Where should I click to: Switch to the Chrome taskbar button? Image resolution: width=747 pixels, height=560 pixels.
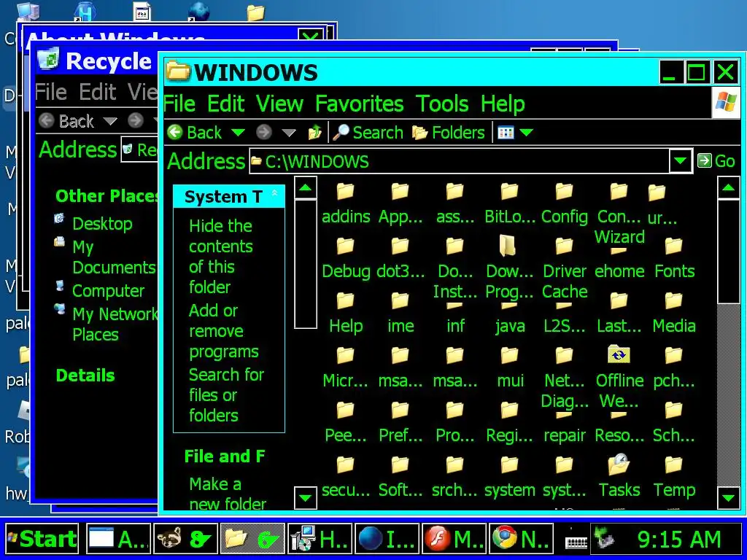pyautogui.click(x=521, y=539)
